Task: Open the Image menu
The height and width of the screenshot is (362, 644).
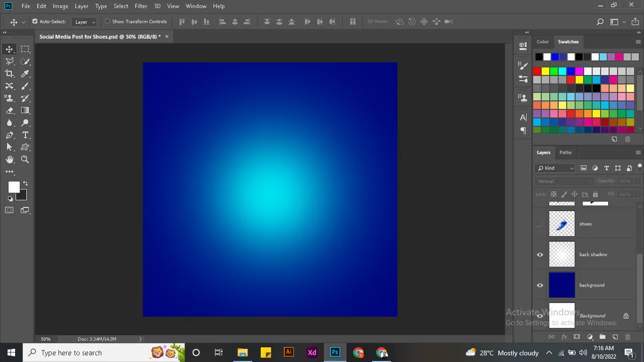Action: [x=60, y=6]
